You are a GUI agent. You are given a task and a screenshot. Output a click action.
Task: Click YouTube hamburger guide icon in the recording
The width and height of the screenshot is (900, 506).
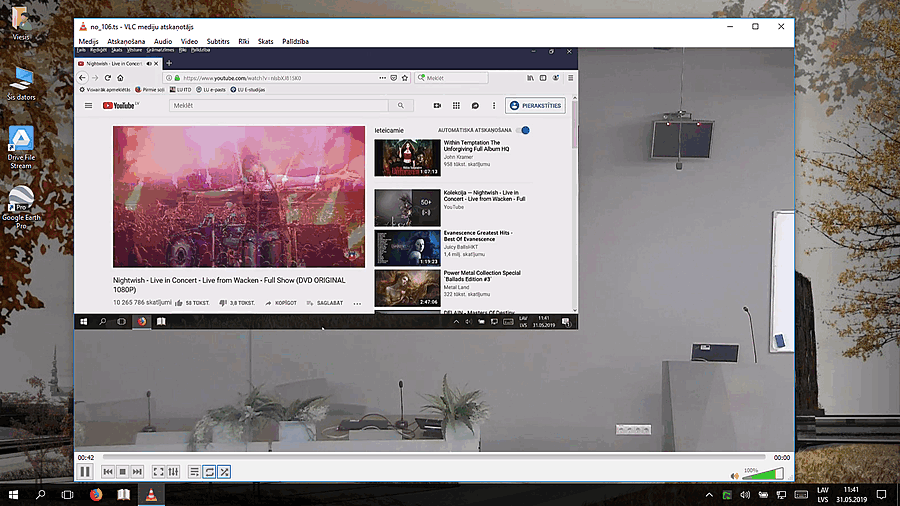pyautogui.click(x=88, y=106)
